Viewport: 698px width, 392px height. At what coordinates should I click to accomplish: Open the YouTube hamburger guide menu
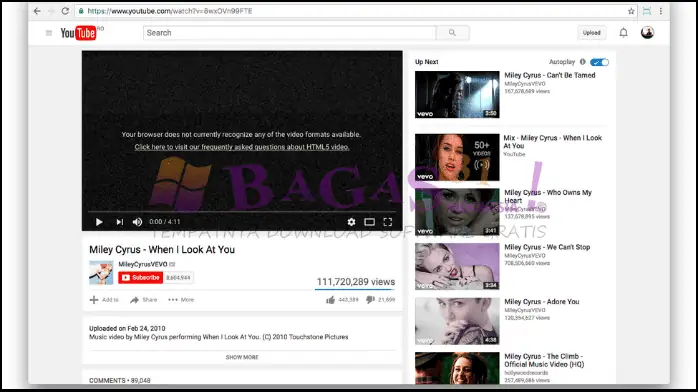(x=49, y=33)
